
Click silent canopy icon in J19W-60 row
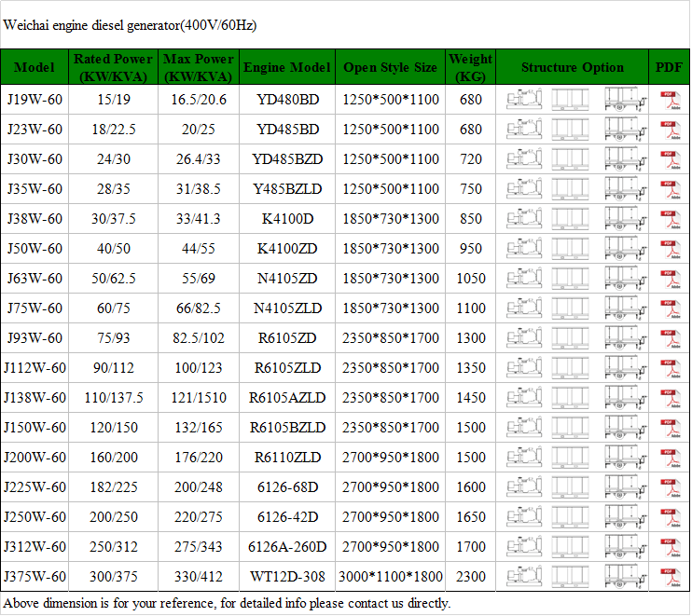coord(570,99)
